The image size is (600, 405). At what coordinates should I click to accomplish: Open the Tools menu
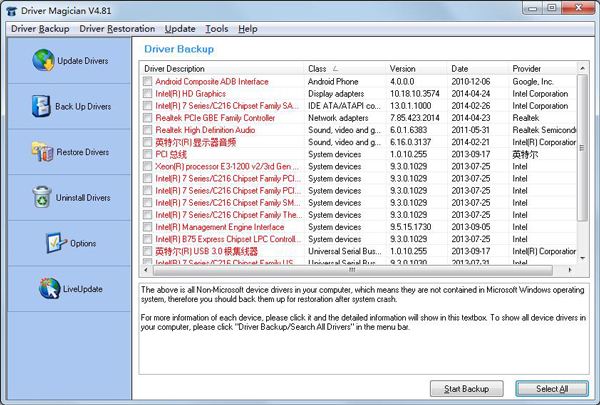[x=217, y=29]
